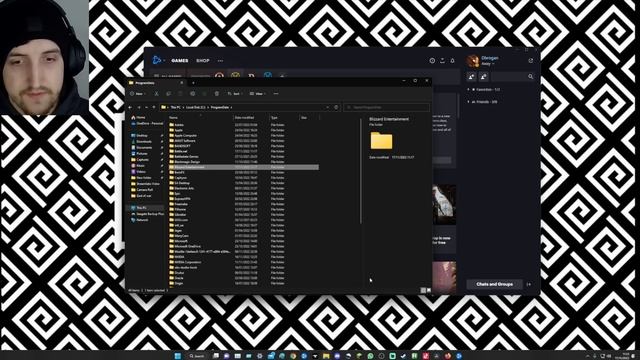Click the Rename icon in File Explorer toolbar
Image resolution: width=640 pixels, height=360 pixels.
pos(193,93)
